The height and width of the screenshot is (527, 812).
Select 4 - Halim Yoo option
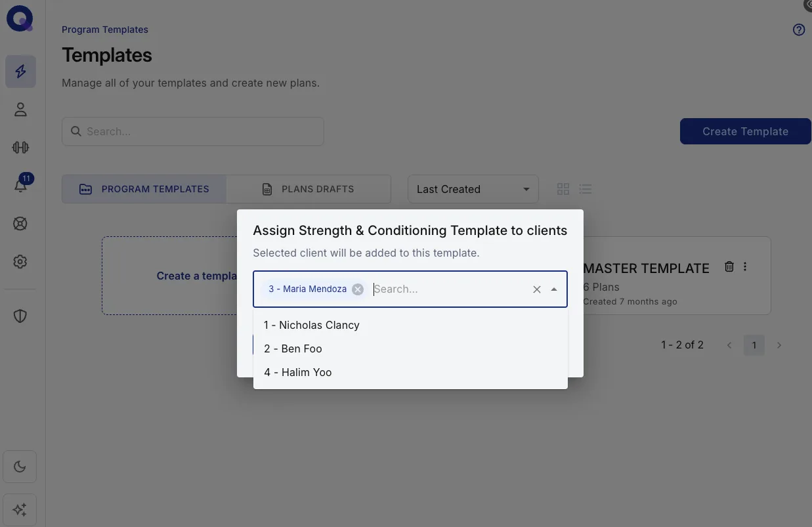[410, 372]
